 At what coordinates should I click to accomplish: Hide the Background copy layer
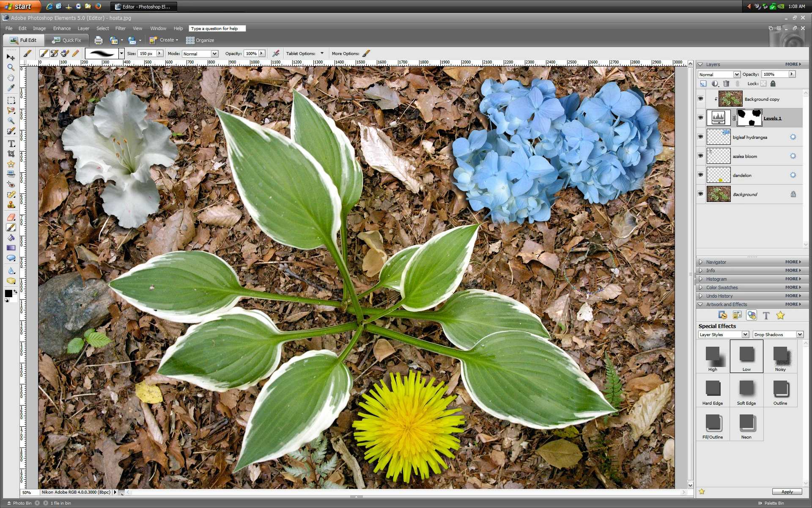700,99
